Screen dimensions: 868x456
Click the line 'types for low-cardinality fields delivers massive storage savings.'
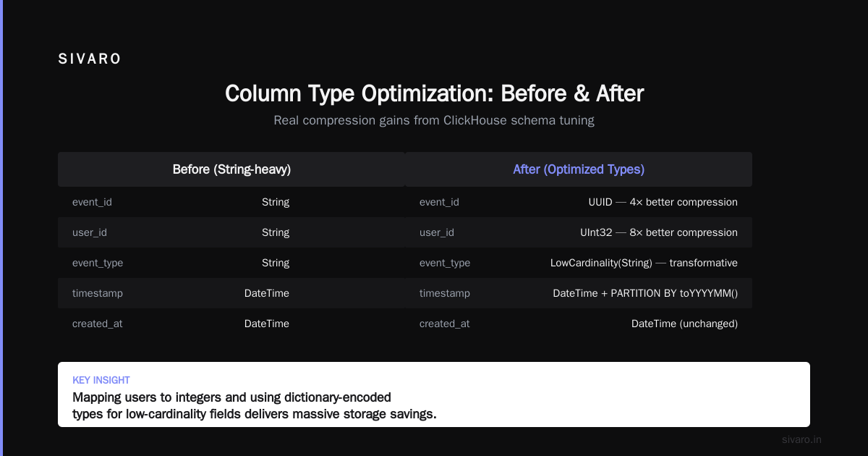click(x=255, y=415)
